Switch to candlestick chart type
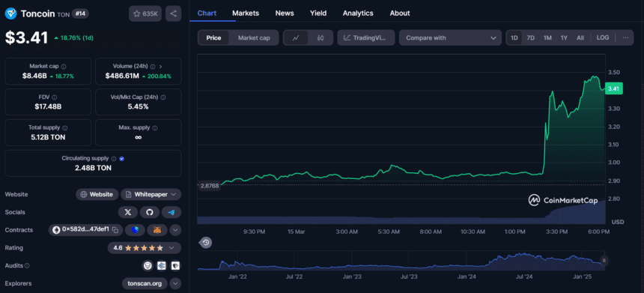 321,37
